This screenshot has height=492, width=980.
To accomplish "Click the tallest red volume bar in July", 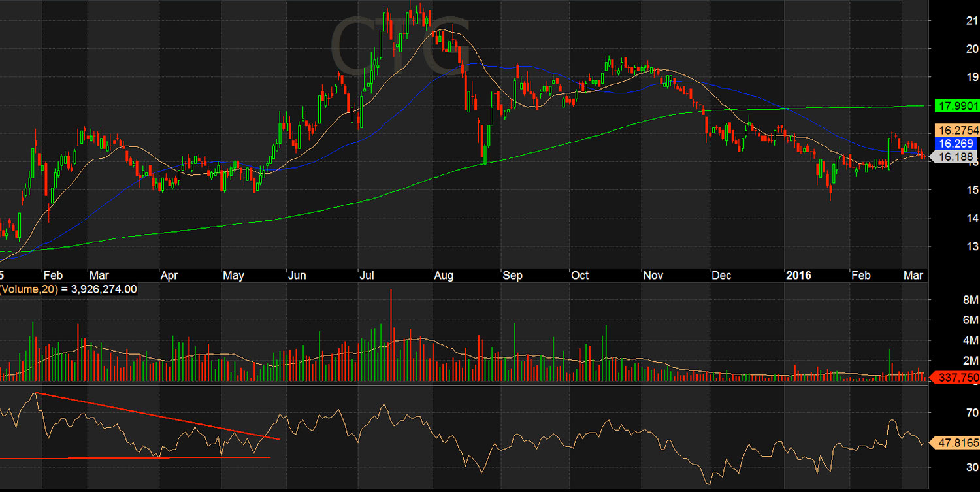I will (x=391, y=327).
